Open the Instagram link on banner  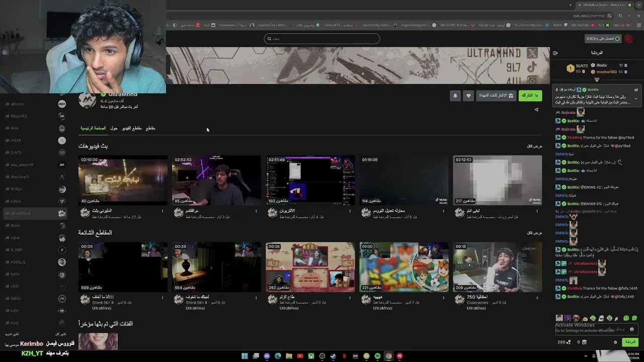point(532,80)
